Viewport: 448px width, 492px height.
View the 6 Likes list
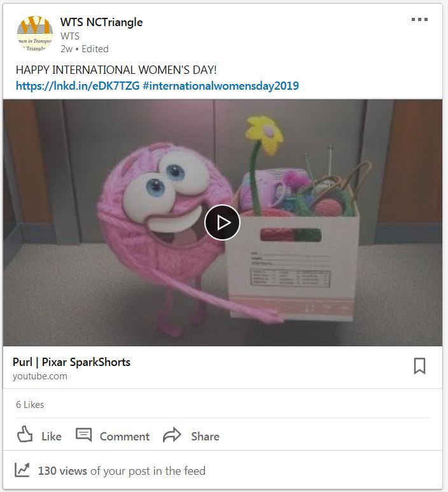(x=30, y=405)
